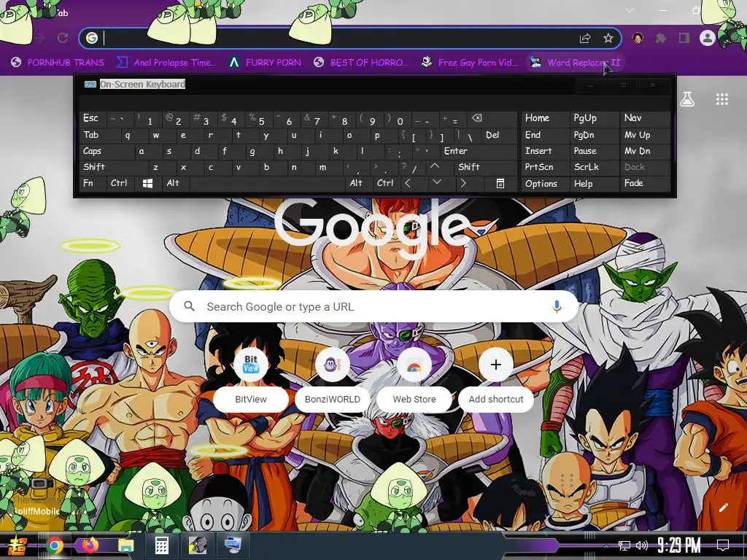Click the Search Google or type a URL box
Viewport: 747px width, 560px height.
click(374, 307)
